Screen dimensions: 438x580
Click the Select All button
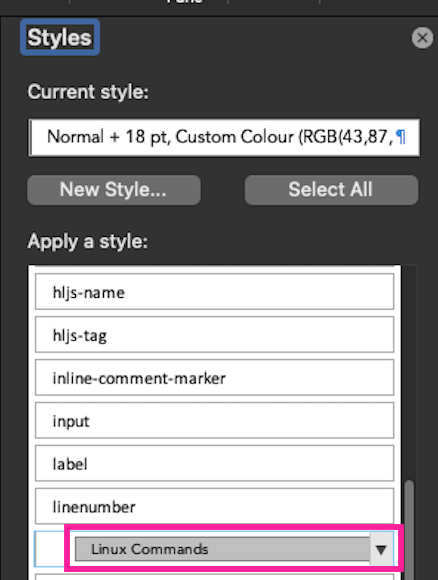tap(331, 190)
